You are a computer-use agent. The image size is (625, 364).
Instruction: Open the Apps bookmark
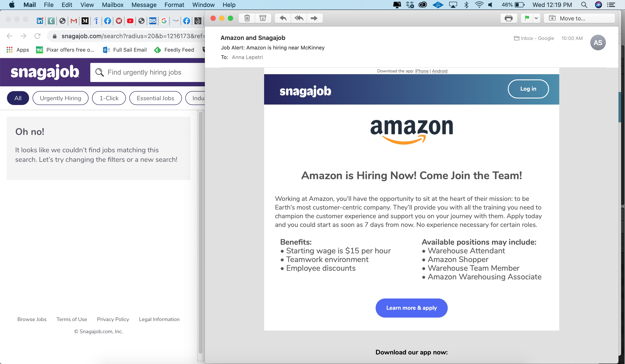pos(18,50)
